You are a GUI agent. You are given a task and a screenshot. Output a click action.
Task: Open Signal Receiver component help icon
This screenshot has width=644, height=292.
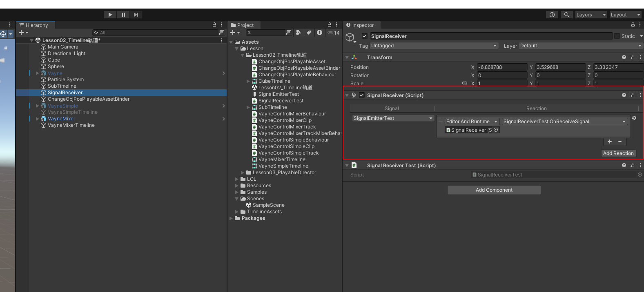click(624, 95)
